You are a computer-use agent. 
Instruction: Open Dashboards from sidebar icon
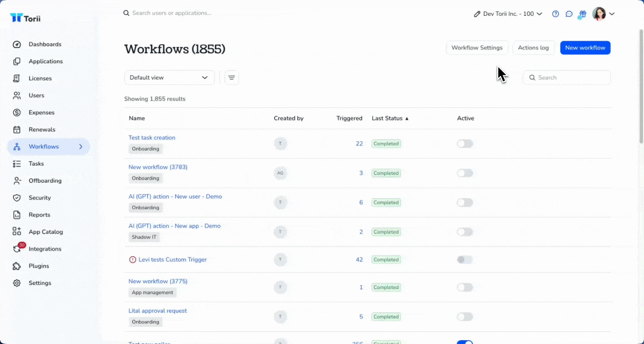coord(17,44)
